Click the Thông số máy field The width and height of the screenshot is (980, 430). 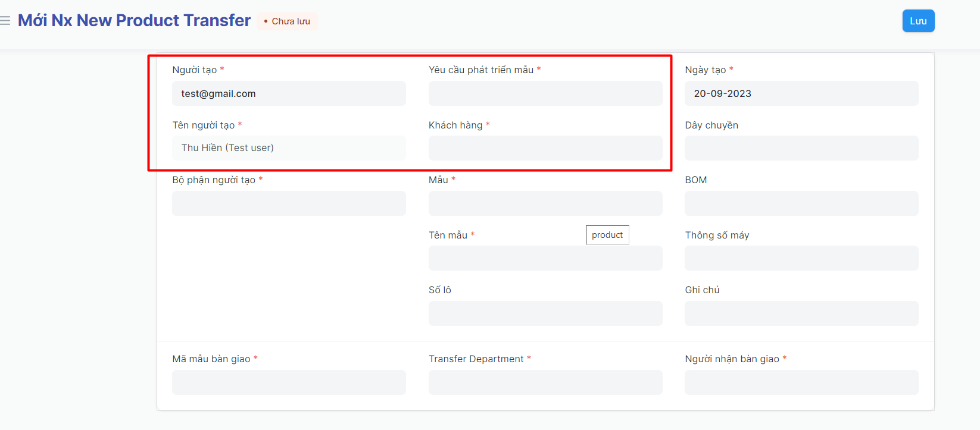click(x=801, y=258)
